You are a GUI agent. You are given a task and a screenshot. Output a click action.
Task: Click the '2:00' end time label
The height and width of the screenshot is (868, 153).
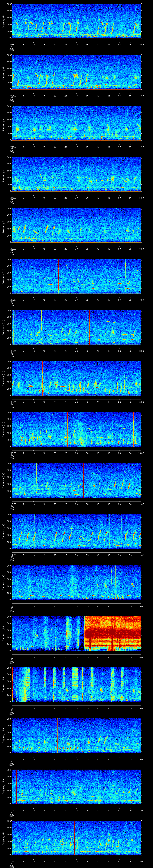(141, 44)
